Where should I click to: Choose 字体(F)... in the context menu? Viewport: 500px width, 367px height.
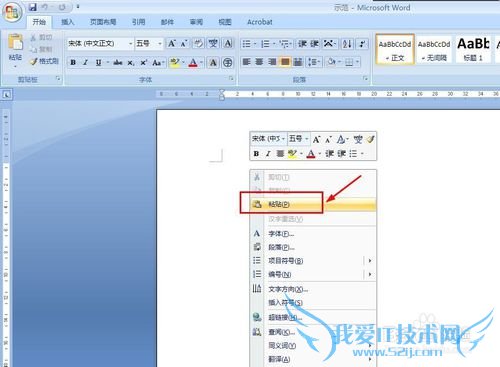pos(313,234)
